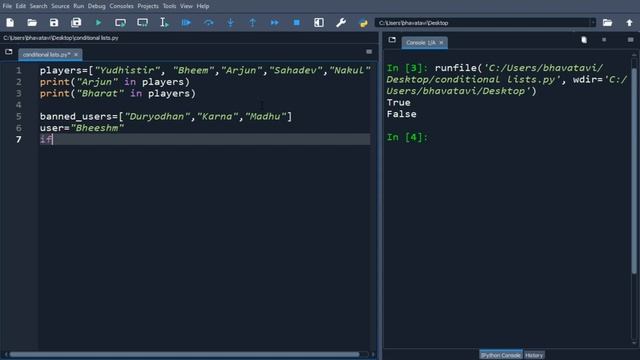Open the Search menu
Screen dimensions: 640x360
(38, 6)
